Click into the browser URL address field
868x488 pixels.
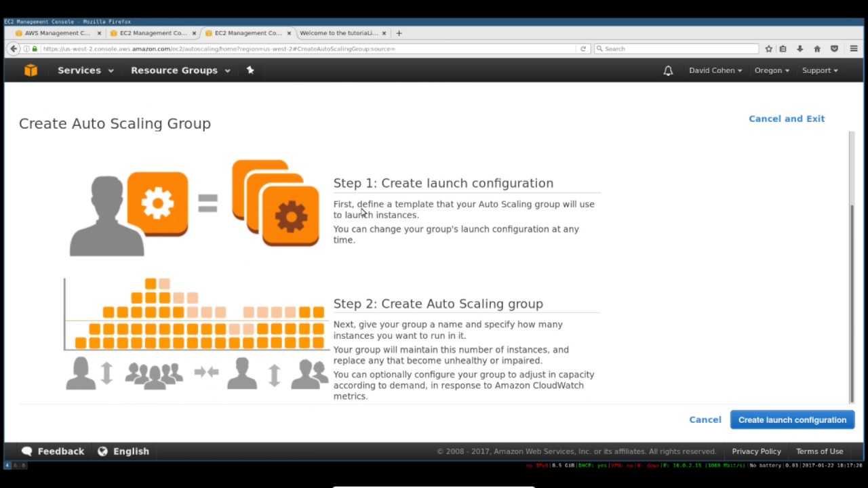(309, 49)
